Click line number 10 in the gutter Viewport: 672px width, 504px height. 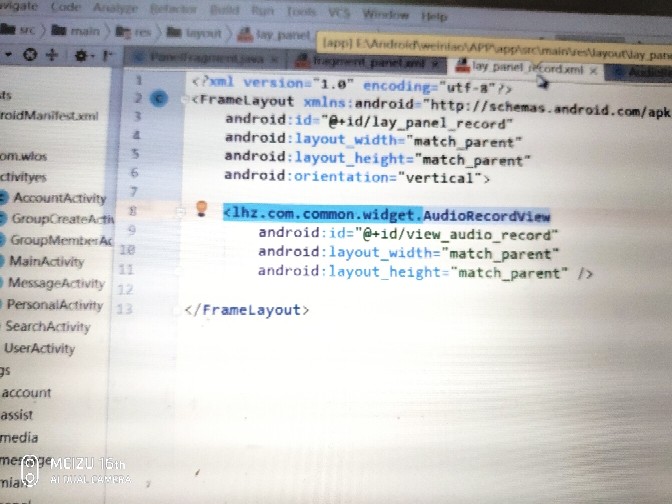click(x=127, y=250)
